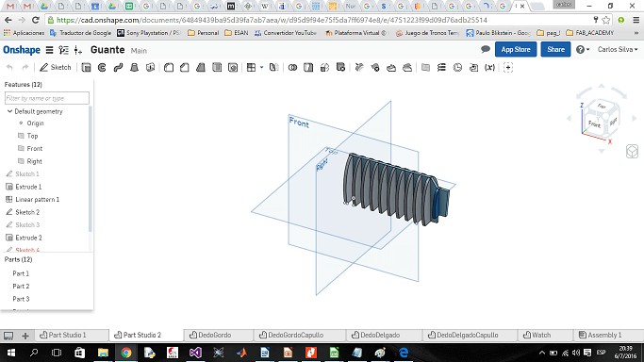Select the Right plane in the feature list
This screenshot has height=362, width=644.
pos(35,161)
